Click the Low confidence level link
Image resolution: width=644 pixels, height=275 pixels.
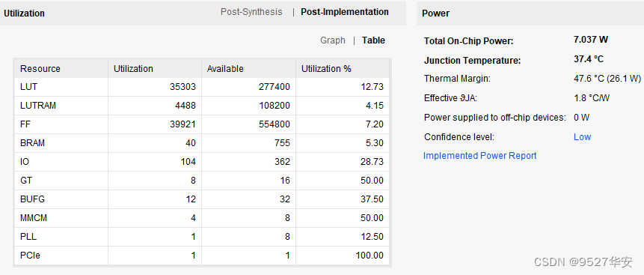[x=582, y=137]
